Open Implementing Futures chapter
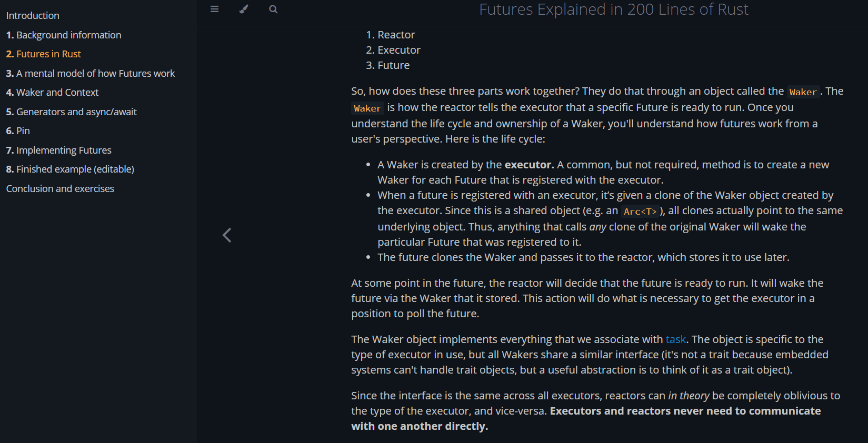The image size is (868, 443). click(59, 150)
